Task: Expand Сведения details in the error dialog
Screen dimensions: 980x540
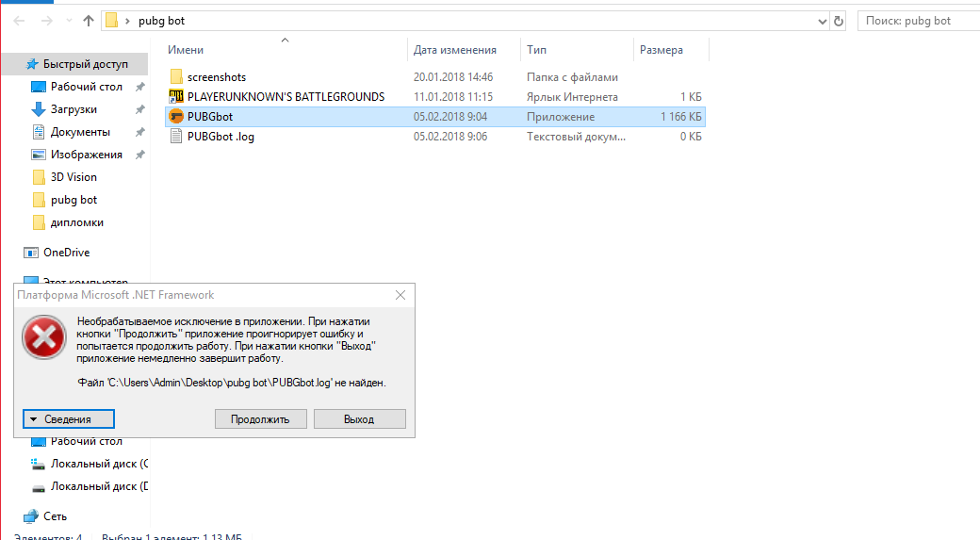Action: pyautogui.click(x=69, y=418)
